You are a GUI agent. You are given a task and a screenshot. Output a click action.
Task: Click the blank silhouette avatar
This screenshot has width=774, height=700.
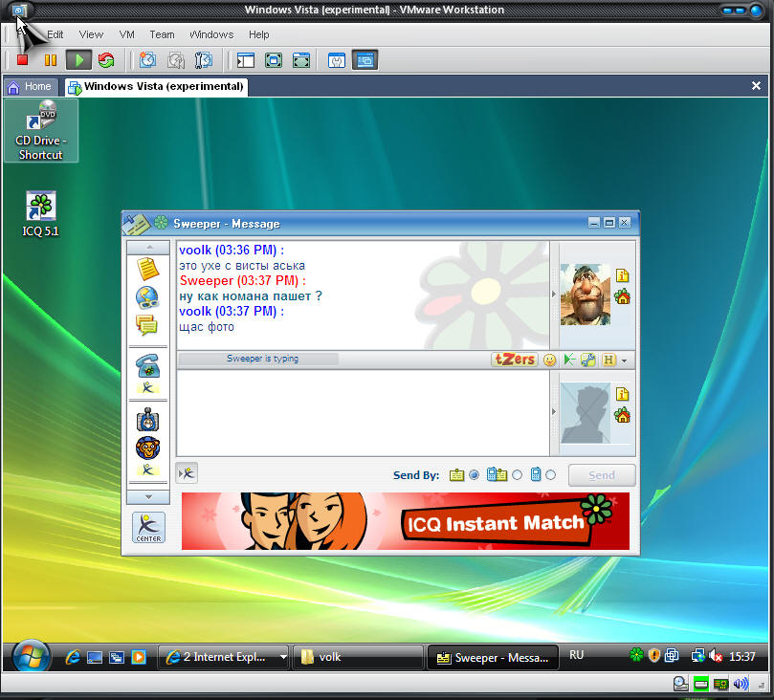pos(585,413)
